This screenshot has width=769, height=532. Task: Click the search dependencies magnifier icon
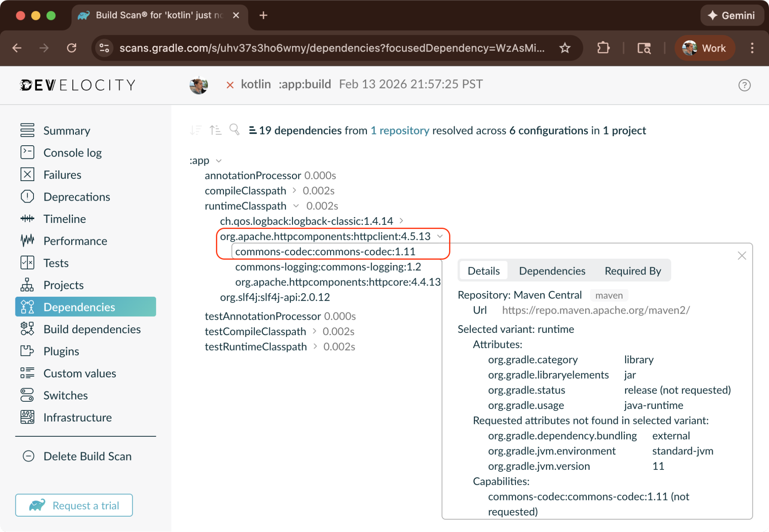(x=234, y=130)
